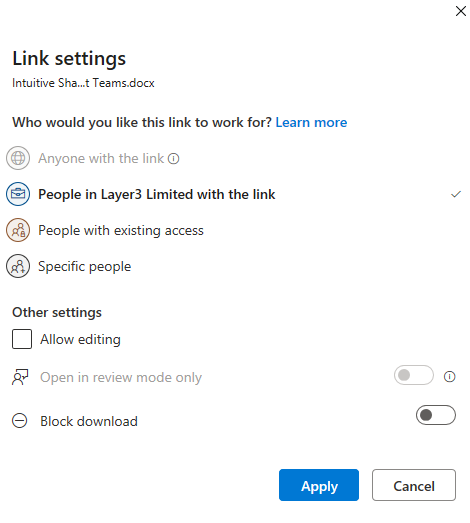Click the review mode person icon
Screen dimensions: 470x523
click(x=20, y=377)
